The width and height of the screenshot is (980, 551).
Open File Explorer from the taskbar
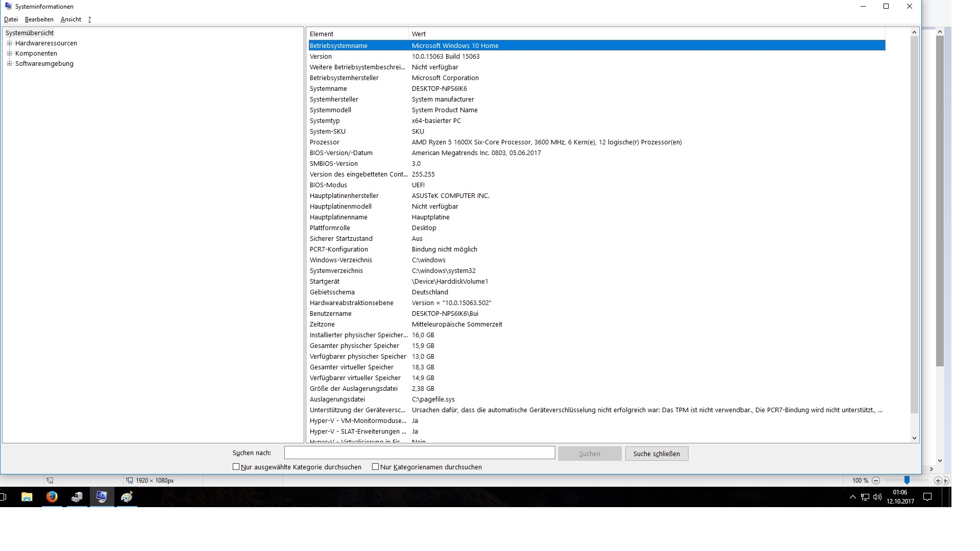click(27, 496)
